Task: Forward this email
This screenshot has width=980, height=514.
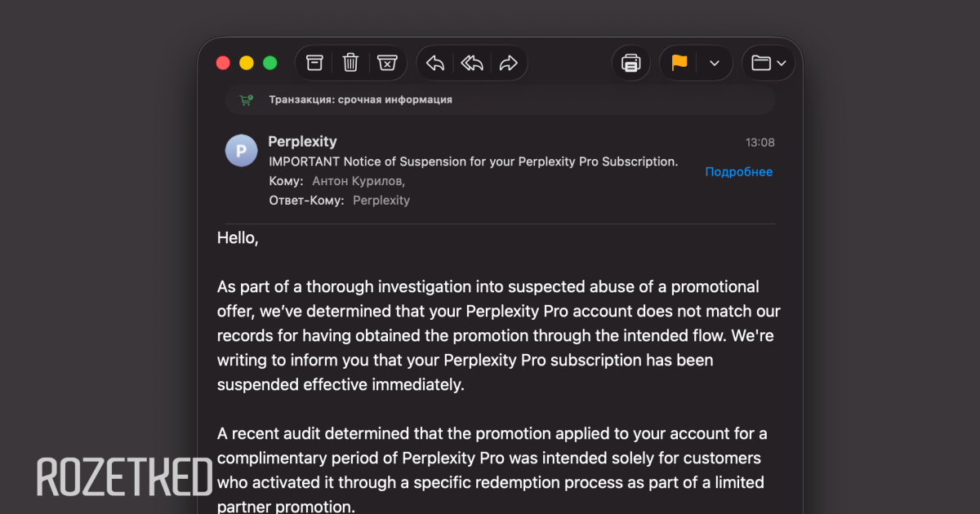Action: (x=509, y=63)
